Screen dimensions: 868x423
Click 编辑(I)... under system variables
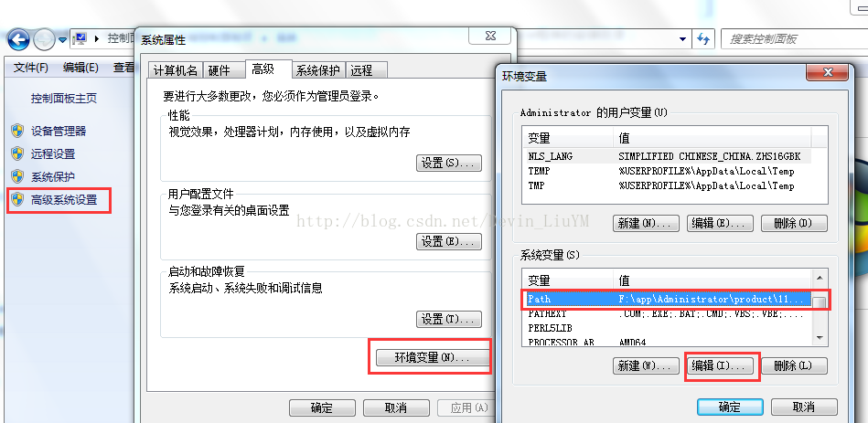pos(722,365)
